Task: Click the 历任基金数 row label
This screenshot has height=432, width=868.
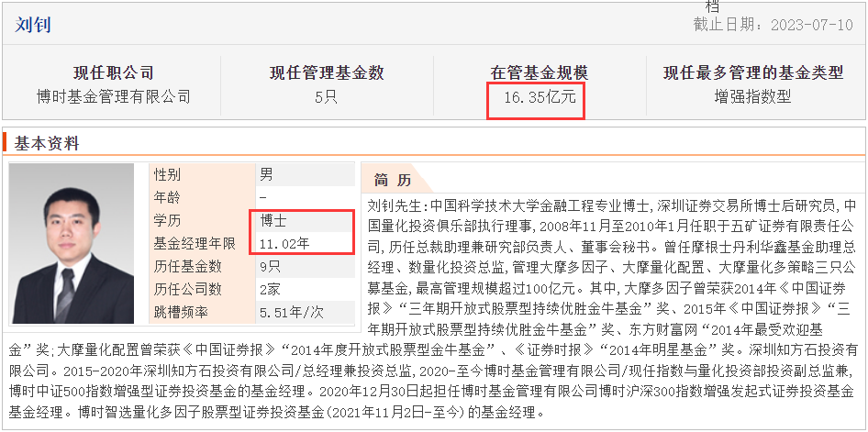Action: point(188,267)
